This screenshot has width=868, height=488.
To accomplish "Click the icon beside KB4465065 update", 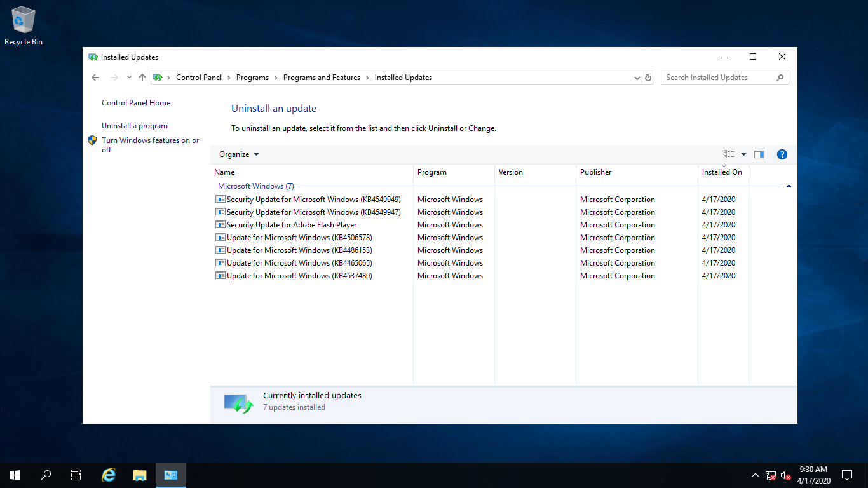I will (x=220, y=263).
